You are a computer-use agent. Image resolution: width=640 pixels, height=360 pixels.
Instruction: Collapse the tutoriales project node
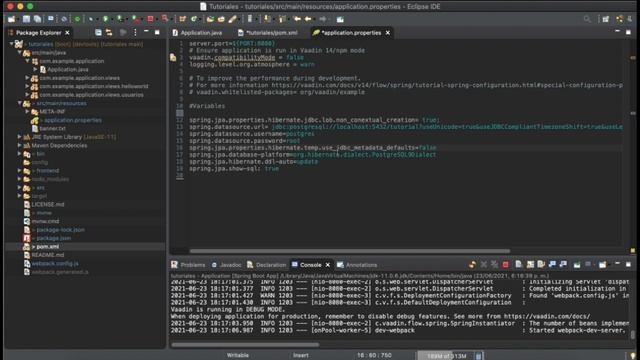pyautogui.click(x=11, y=43)
